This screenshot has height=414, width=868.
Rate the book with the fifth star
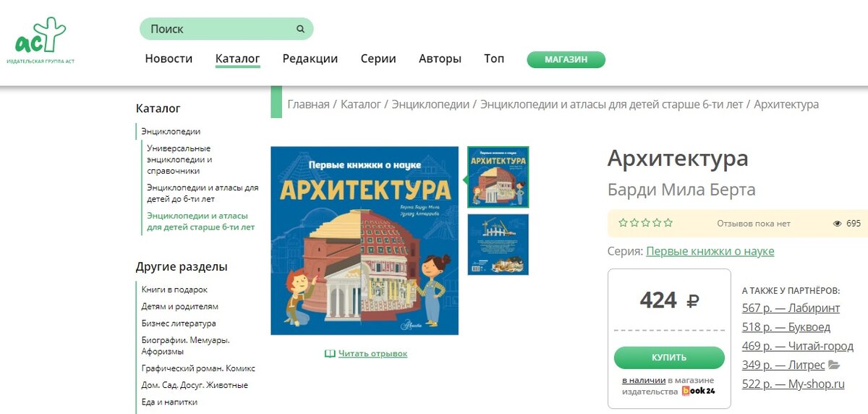[x=668, y=223]
